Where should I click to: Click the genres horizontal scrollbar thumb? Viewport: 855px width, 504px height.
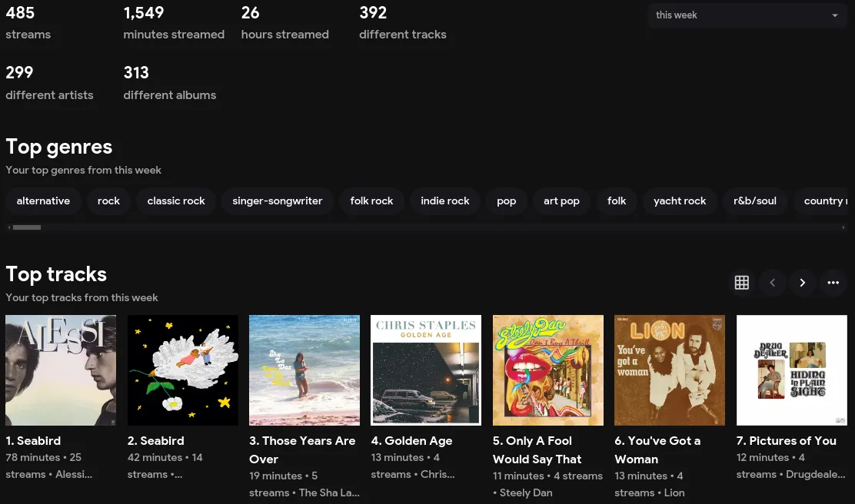click(27, 227)
